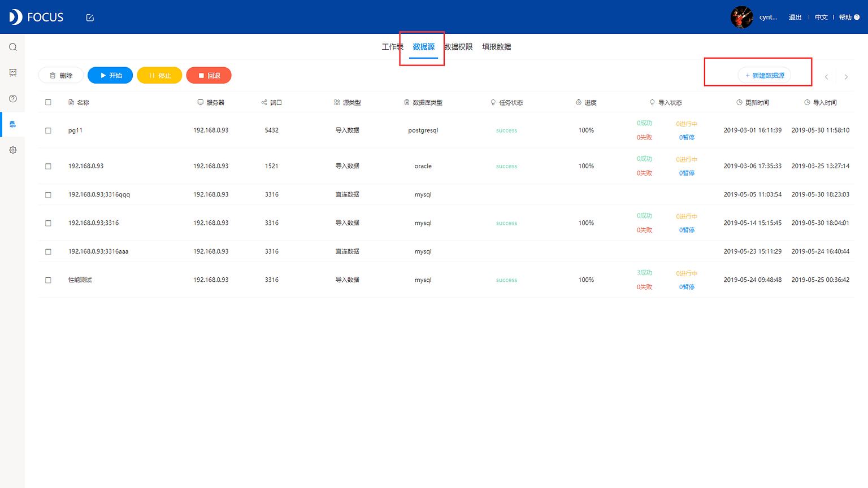The image size is (868, 488).
Task: Click the 任务状态 column header
Action: coord(507,102)
